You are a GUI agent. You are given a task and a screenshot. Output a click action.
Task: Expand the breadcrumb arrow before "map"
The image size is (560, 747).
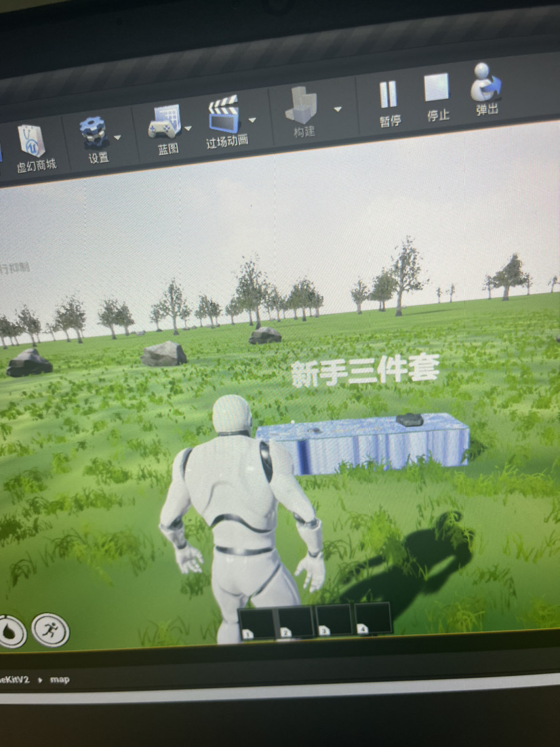[40, 680]
